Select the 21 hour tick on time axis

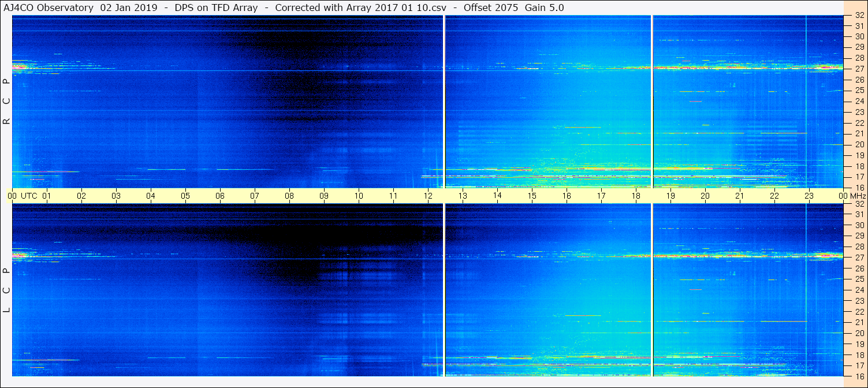click(x=740, y=196)
